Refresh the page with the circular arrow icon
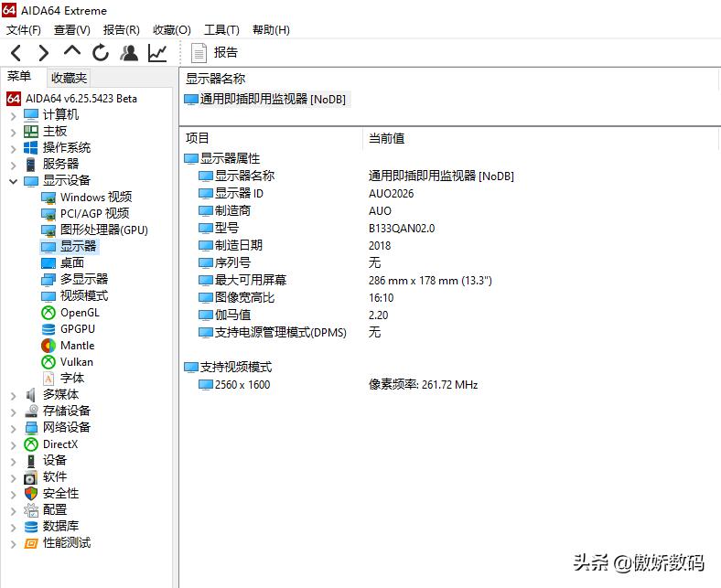This screenshot has height=588, width=721. pyautogui.click(x=101, y=53)
